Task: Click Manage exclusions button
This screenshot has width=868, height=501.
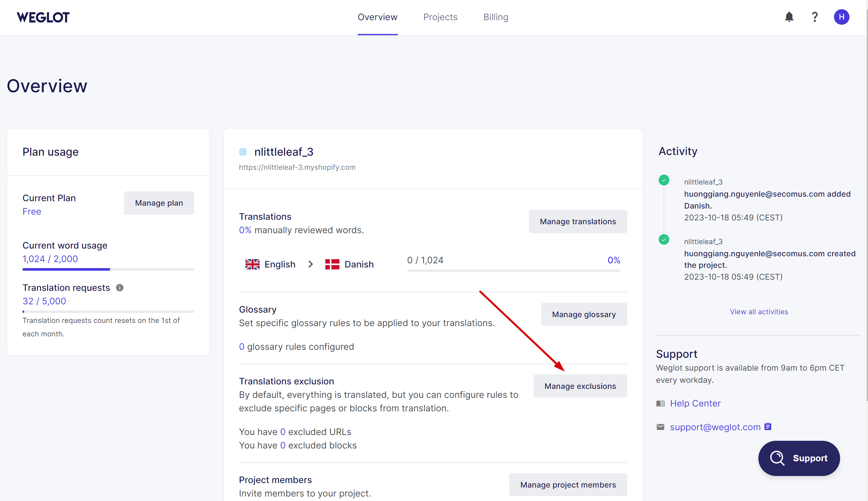Action: tap(580, 386)
